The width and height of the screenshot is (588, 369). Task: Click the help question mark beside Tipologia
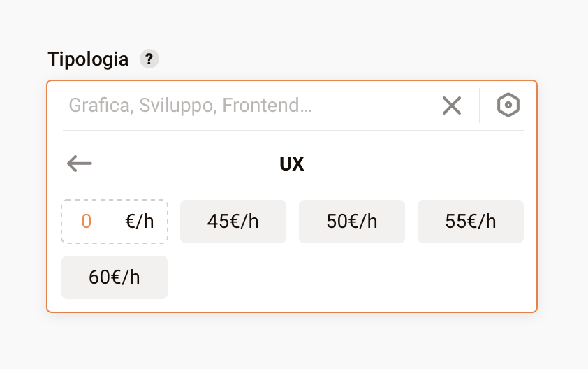click(149, 59)
